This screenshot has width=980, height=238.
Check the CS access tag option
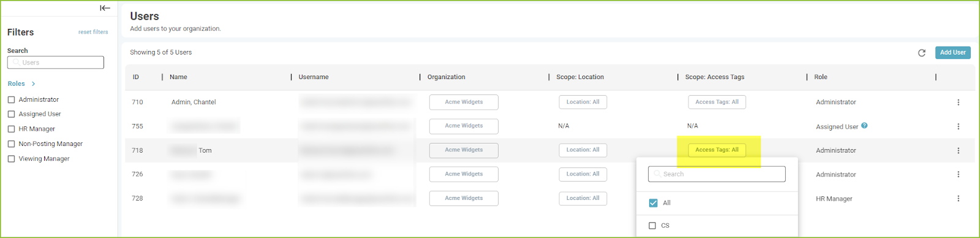[x=652, y=226]
